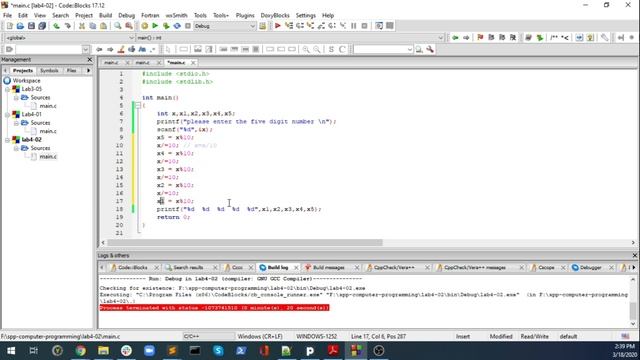The image size is (640, 360).
Task: Click the Find magnifier icon
Action: click(x=118, y=26)
